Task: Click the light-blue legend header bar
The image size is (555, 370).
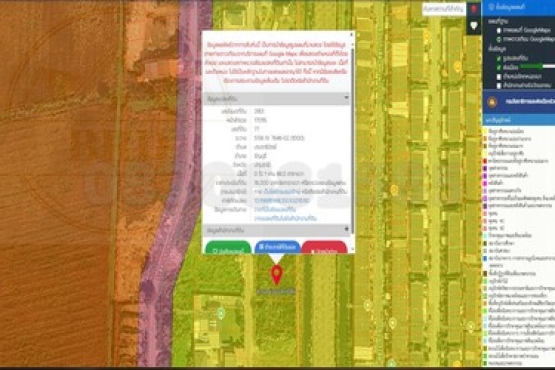Action: tap(519, 120)
